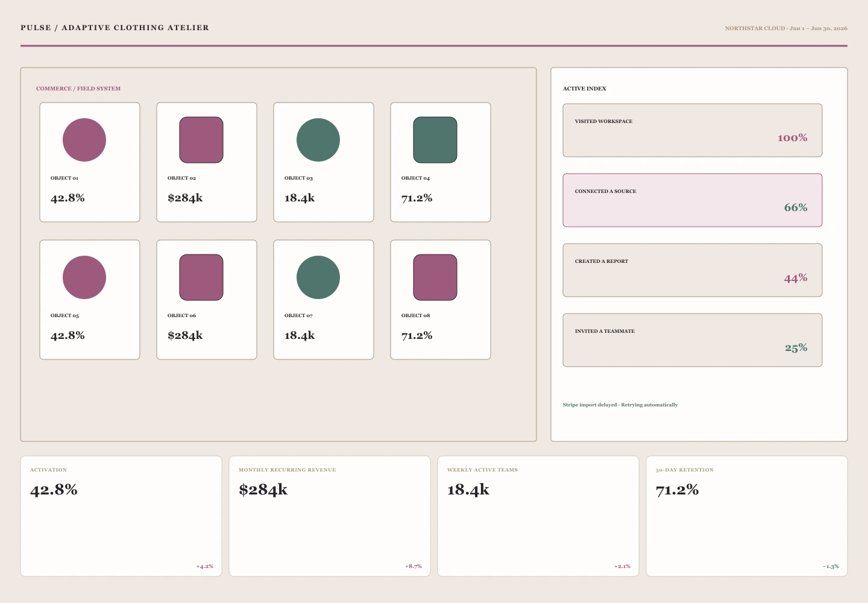Click the plum rounded square in Object 02
Viewport: 868px width, 603px height.
coord(201,140)
